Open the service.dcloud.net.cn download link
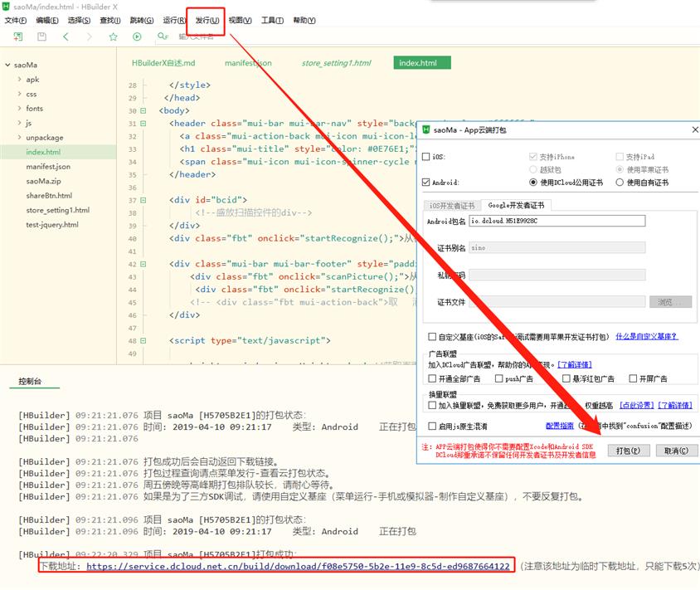This screenshot has height=590, width=700. click(x=298, y=566)
